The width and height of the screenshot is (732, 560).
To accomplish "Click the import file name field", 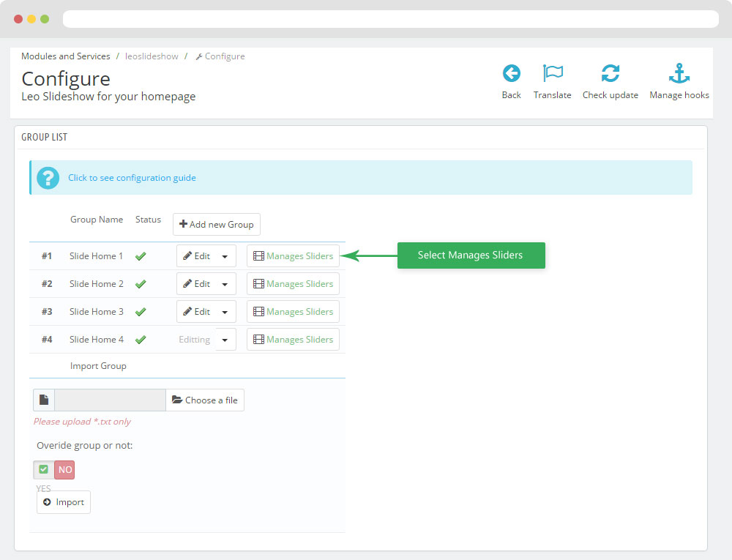I will [111, 400].
